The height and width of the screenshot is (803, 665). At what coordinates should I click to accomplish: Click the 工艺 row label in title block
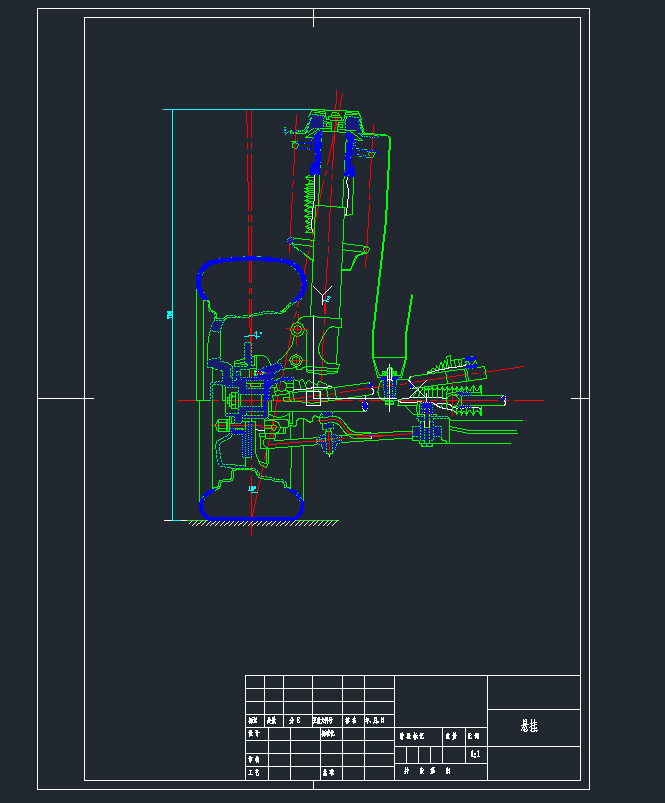tap(254, 773)
